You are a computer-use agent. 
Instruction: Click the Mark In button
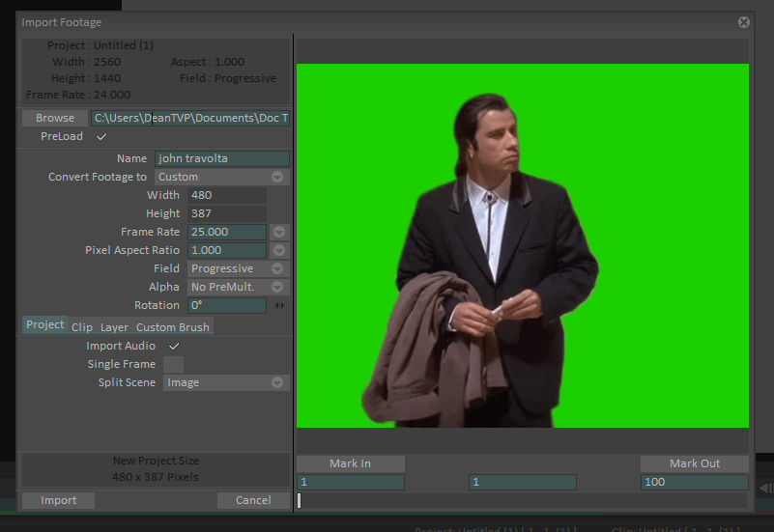[x=351, y=463]
